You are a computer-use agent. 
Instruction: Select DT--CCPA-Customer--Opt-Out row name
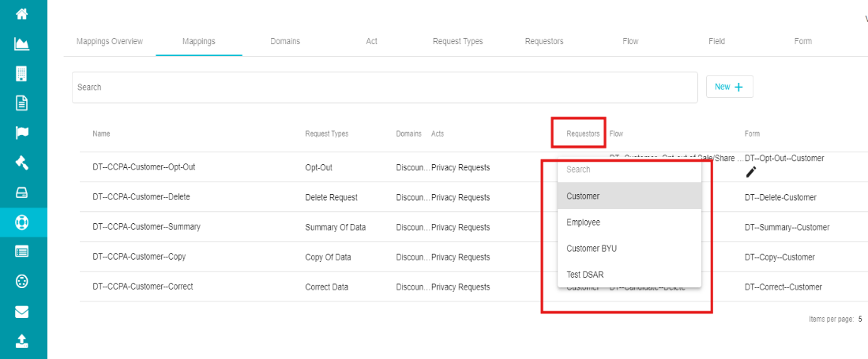pyautogui.click(x=144, y=167)
